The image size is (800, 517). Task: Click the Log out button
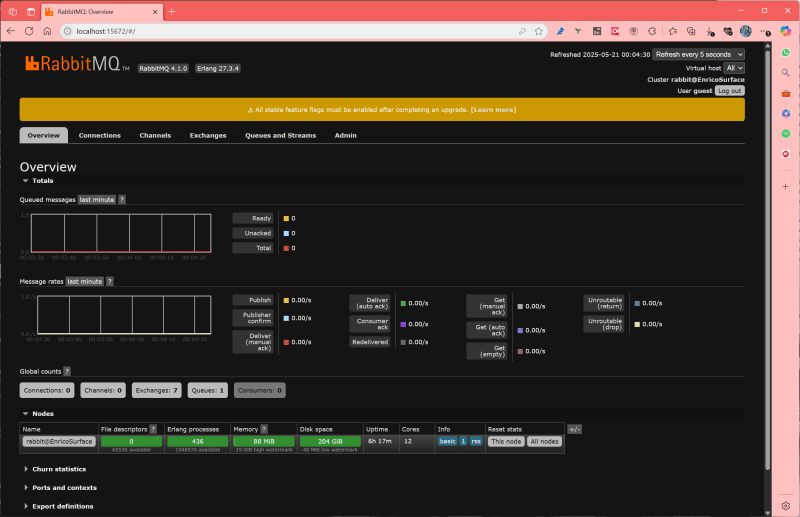pyautogui.click(x=730, y=91)
